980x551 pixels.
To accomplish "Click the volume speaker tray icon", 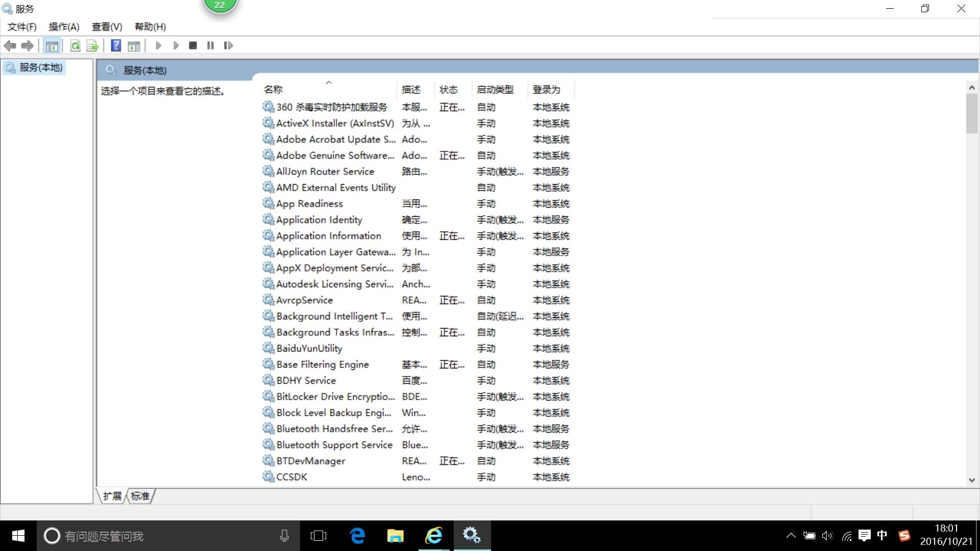I will [x=827, y=536].
